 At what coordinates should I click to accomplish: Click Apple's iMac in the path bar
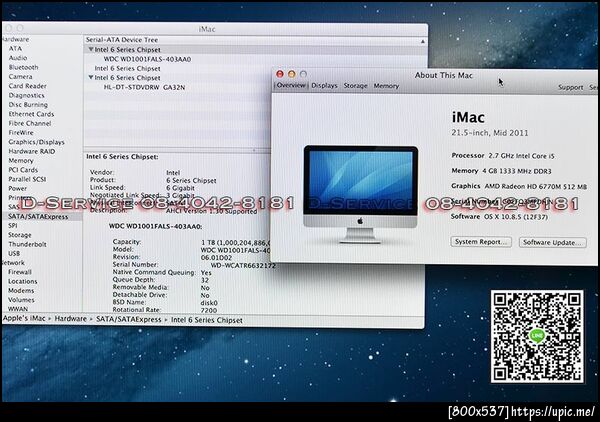pyautogui.click(x=24, y=319)
